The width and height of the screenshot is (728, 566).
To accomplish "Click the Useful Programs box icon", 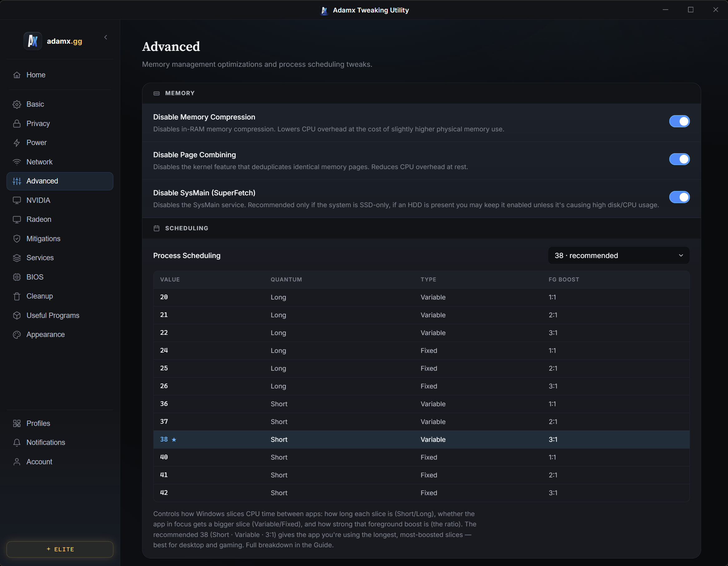I will click(17, 315).
